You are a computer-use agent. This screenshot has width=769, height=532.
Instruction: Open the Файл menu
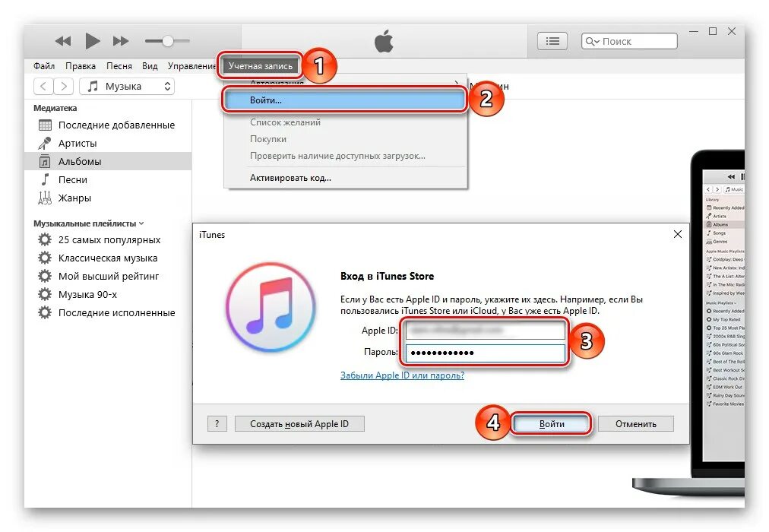[44, 65]
